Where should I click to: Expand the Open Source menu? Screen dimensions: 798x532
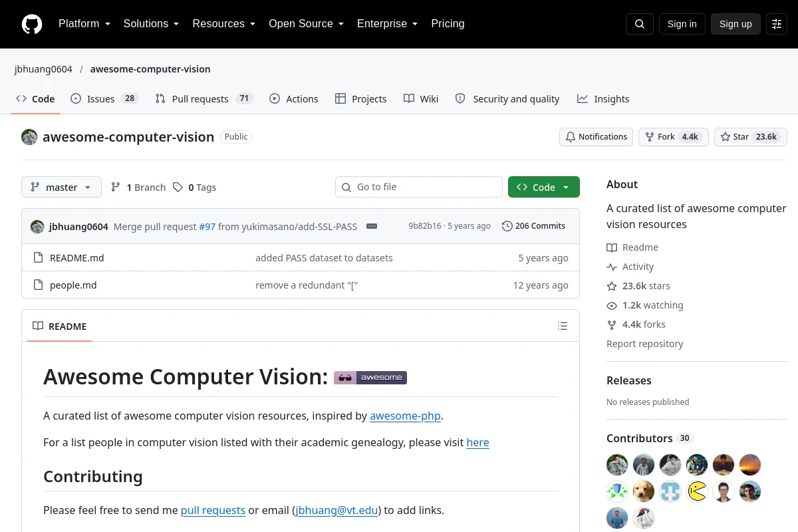click(307, 24)
